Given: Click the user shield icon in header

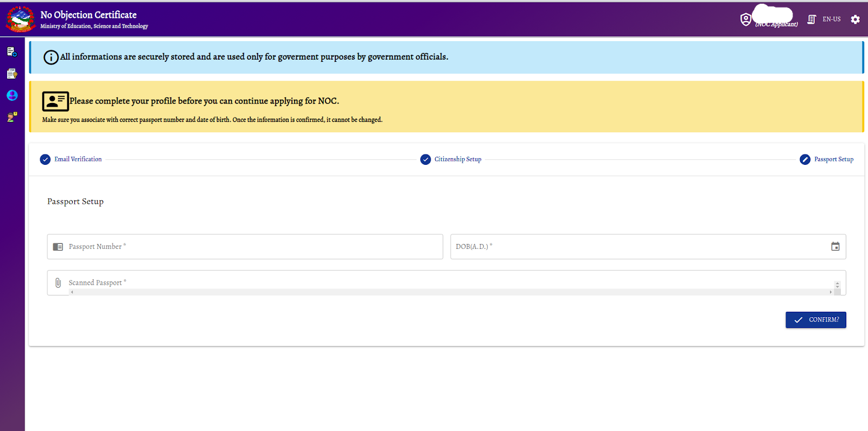Looking at the screenshot, I should pyautogui.click(x=746, y=20).
